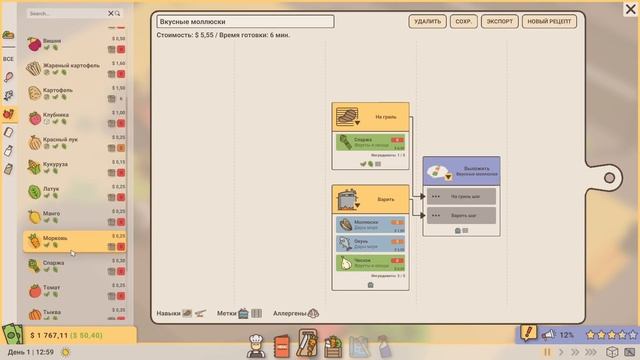This screenshot has height=360, width=640.
Task: Toggle red button on Жареный картофель row
Action: coord(121,74)
